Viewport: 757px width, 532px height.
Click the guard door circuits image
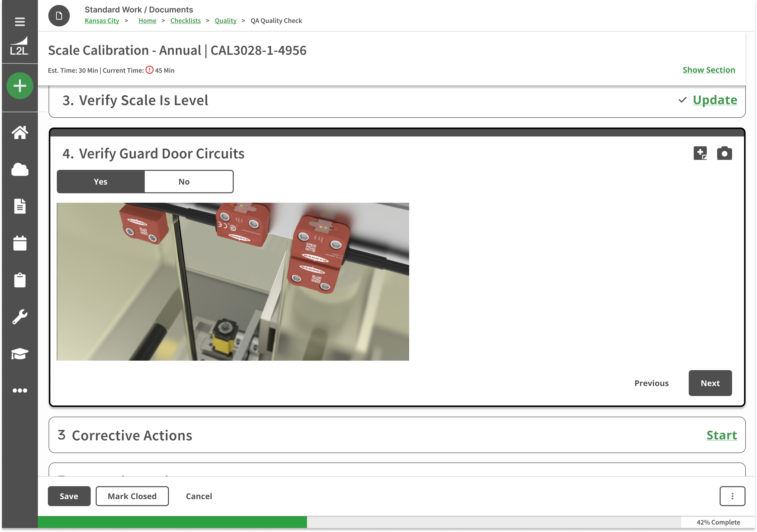[x=233, y=282]
